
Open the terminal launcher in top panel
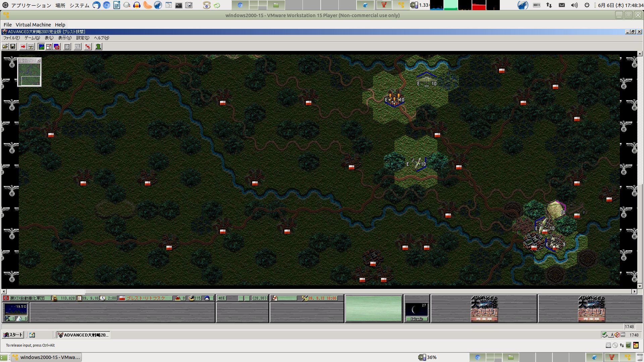click(179, 5)
